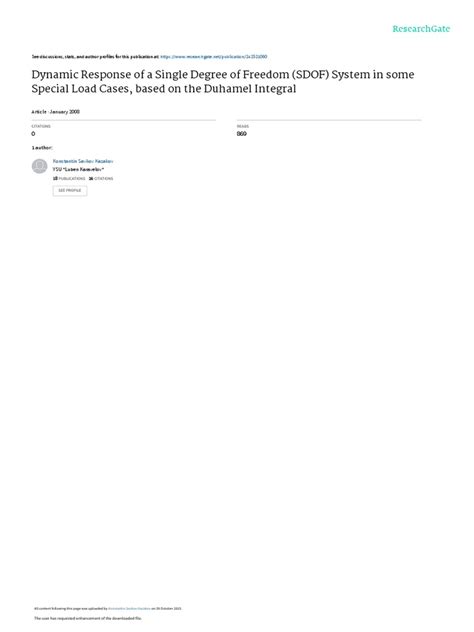The image size is (474, 632).
Task: Click the October 2015 upload date text
Action: (x=168, y=608)
